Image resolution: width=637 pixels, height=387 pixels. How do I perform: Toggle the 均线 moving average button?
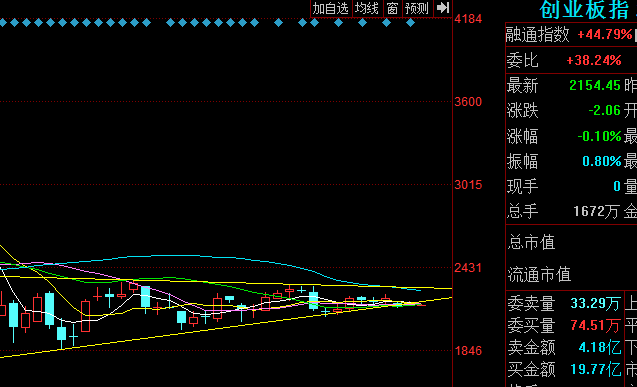click(x=366, y=9)
